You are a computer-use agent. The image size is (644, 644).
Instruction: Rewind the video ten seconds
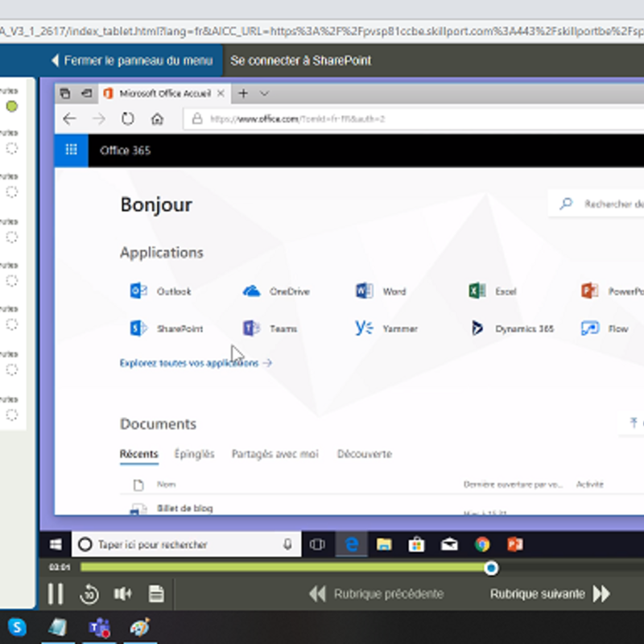tap(89, 594)
